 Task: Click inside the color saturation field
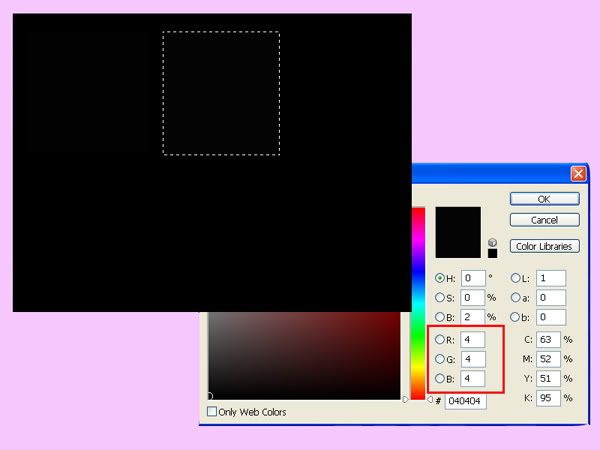(x=300, y=360)
